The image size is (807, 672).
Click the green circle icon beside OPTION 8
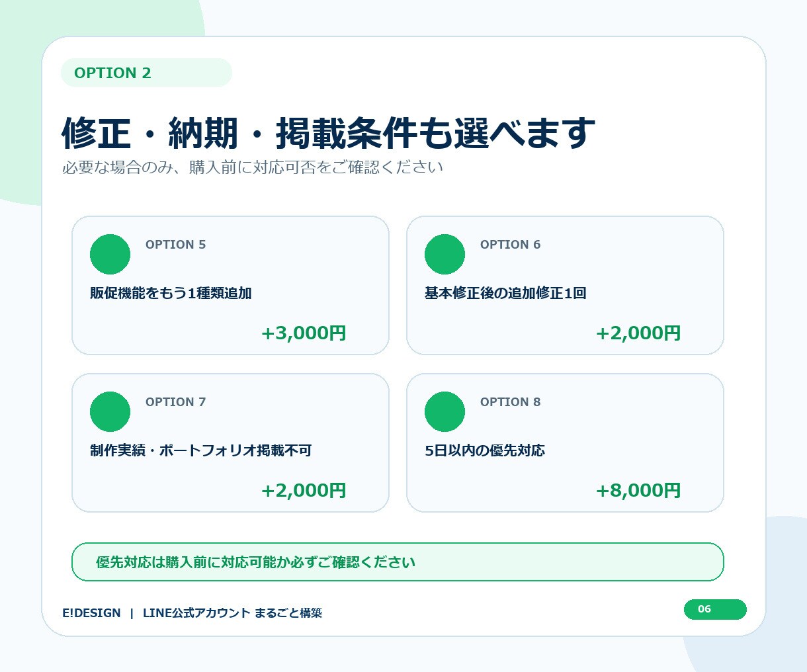coord(445,411)
